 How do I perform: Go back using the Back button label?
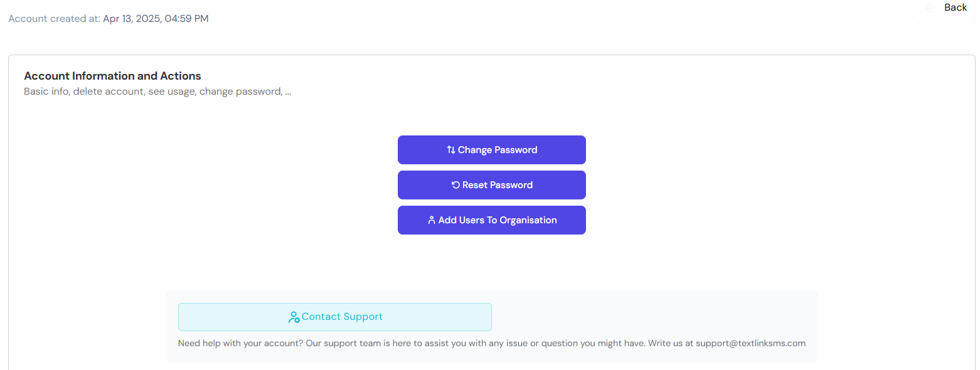956,8
